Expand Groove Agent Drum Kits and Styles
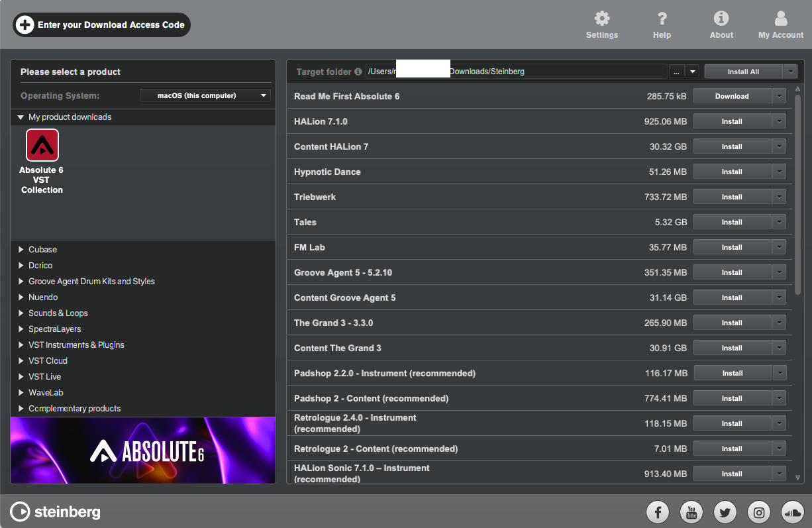 tap(21, 282)
